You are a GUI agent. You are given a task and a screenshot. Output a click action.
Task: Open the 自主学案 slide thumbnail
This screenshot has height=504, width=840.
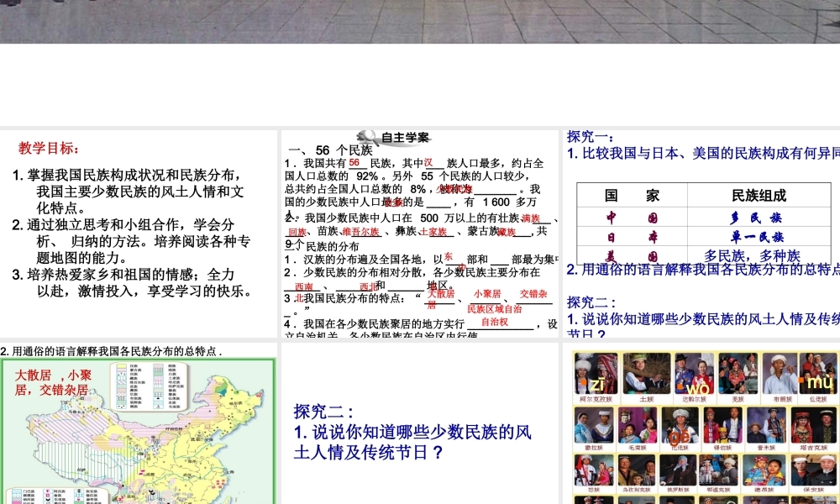[419, 234]
